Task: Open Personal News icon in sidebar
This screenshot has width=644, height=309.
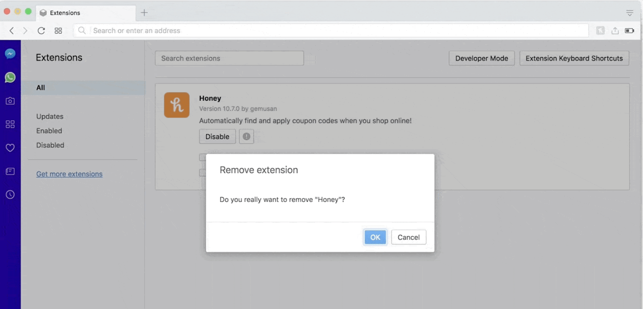Action: tap(10, 171)
